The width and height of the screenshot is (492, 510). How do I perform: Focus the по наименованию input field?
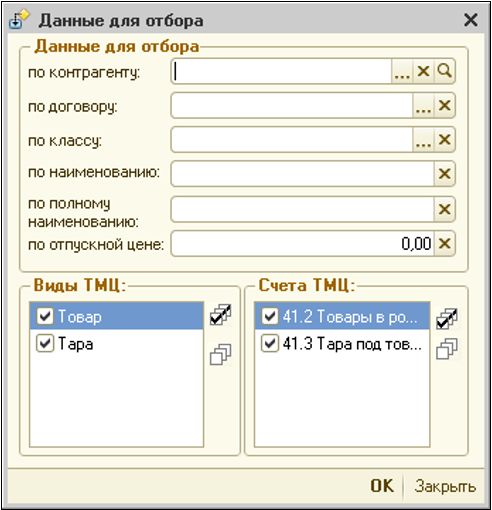click(303, 174)
